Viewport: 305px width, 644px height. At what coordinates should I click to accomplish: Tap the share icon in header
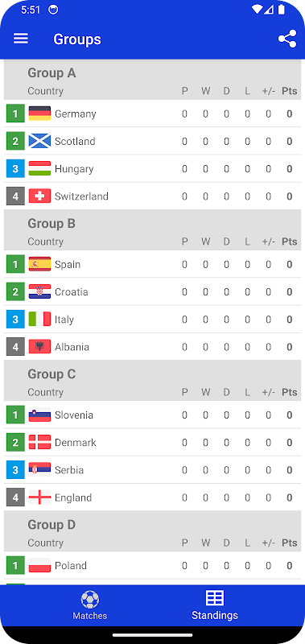tap(287, 39)
